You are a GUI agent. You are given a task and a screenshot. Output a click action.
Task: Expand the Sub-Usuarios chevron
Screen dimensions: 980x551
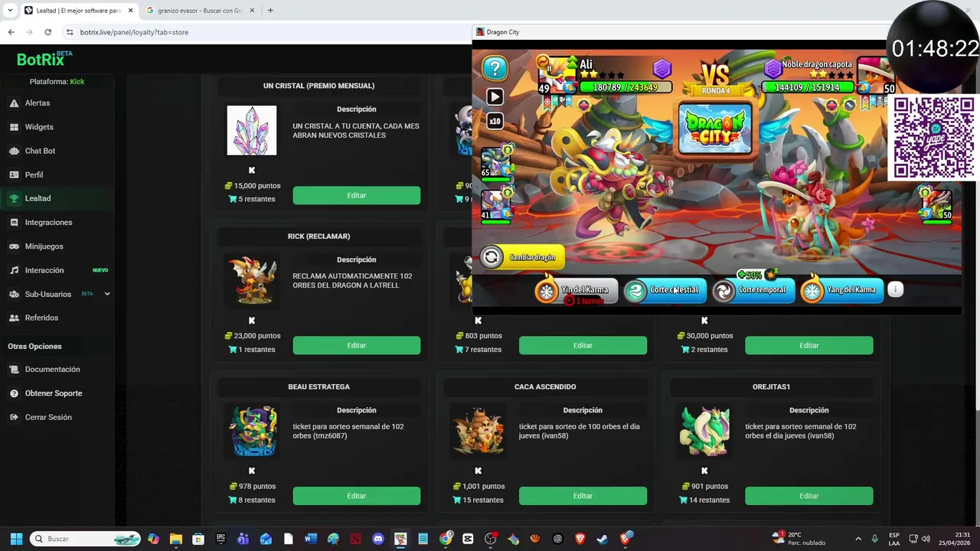(107, 294)
